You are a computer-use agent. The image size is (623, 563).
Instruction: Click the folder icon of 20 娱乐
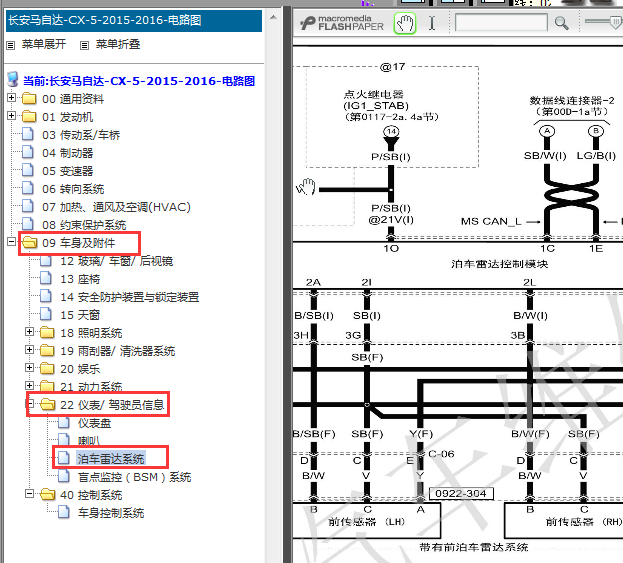(47, 368)
